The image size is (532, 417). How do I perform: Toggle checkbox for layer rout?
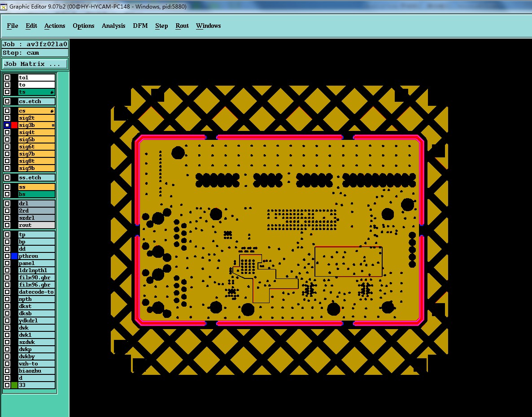[7, 225]
